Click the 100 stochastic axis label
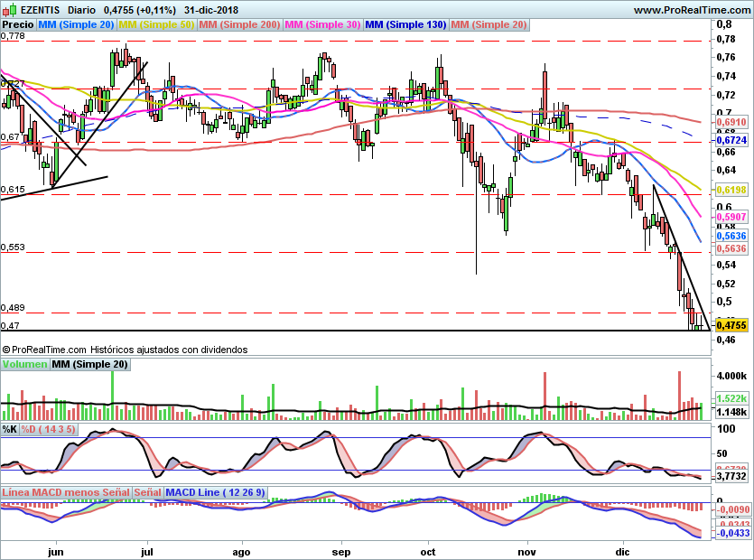 [726, 429]
